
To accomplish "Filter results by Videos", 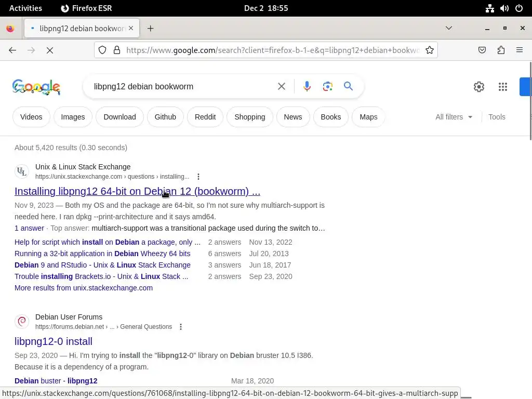I will point(31,117).
